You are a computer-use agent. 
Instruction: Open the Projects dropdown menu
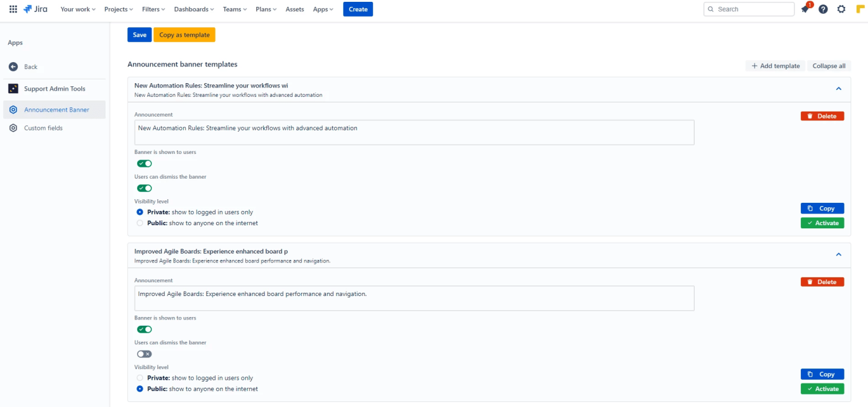coord(119,9)
